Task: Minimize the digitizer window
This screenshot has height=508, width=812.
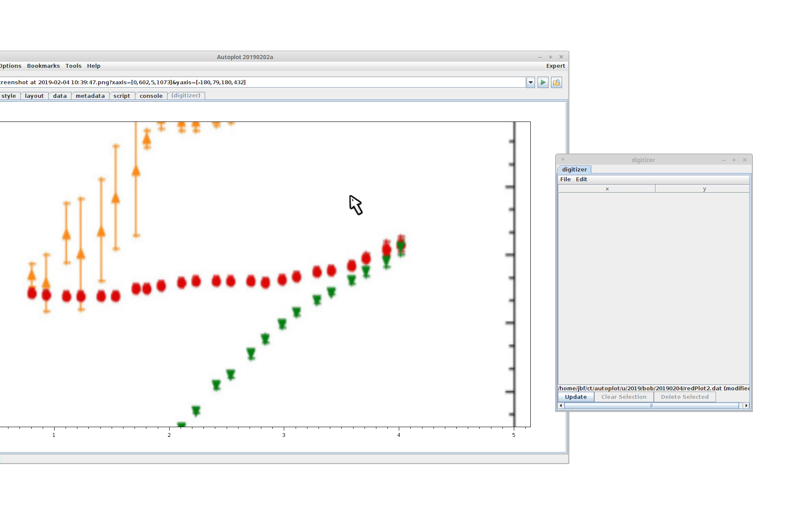Action: pyautogui.click(x=724, y=160)
